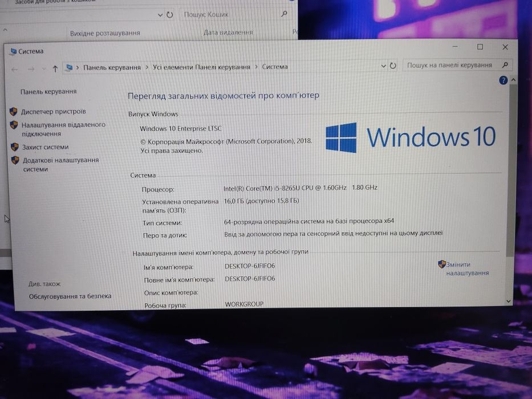Maximize the Система window
The height and width of the screenshot is (399, 532).
480,47
